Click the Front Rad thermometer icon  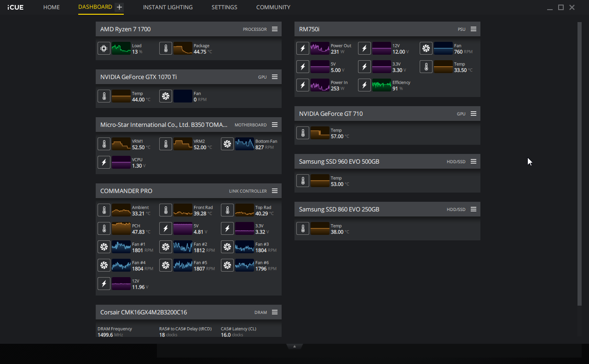(166, 210)
